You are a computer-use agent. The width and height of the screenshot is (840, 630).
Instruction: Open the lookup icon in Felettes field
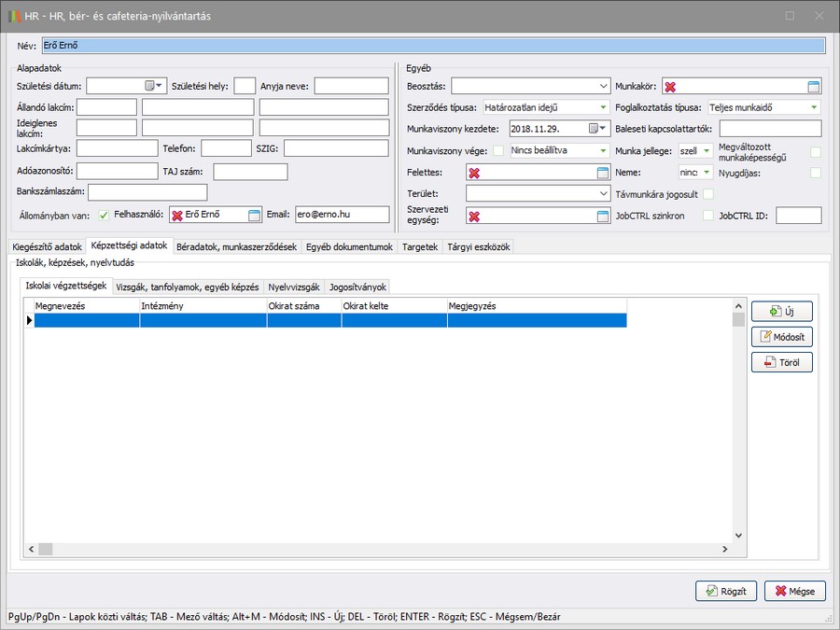tap(602, 173)
